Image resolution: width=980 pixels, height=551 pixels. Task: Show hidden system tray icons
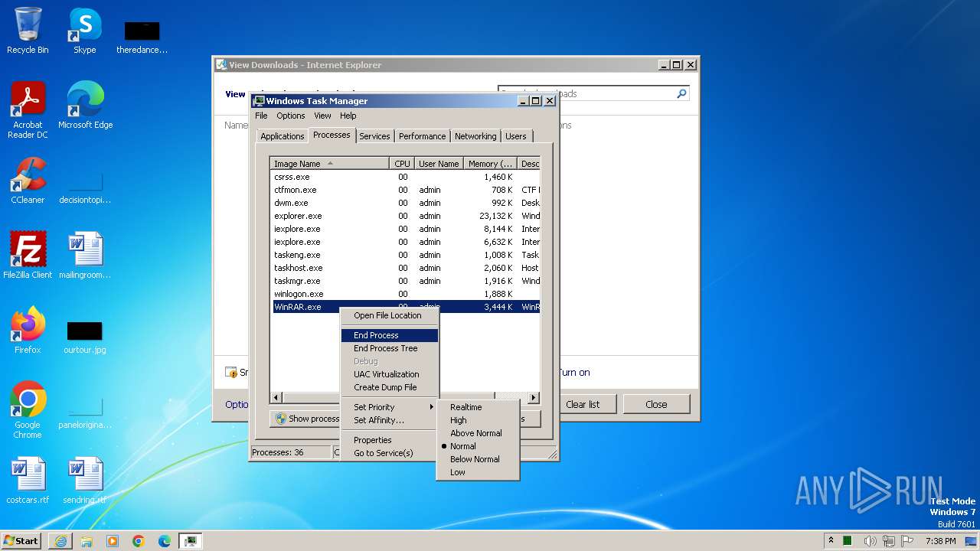pos(831,541)
